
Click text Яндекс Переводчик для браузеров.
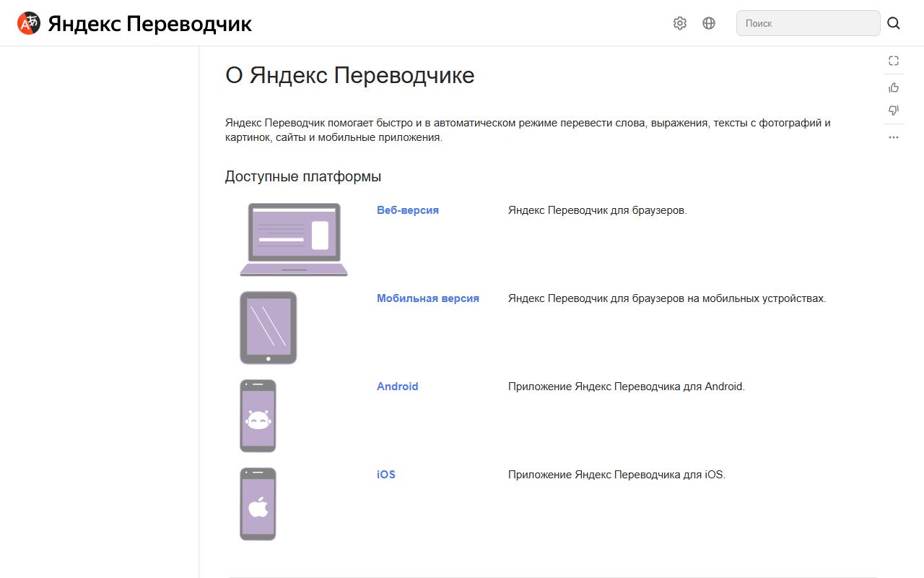598,210
